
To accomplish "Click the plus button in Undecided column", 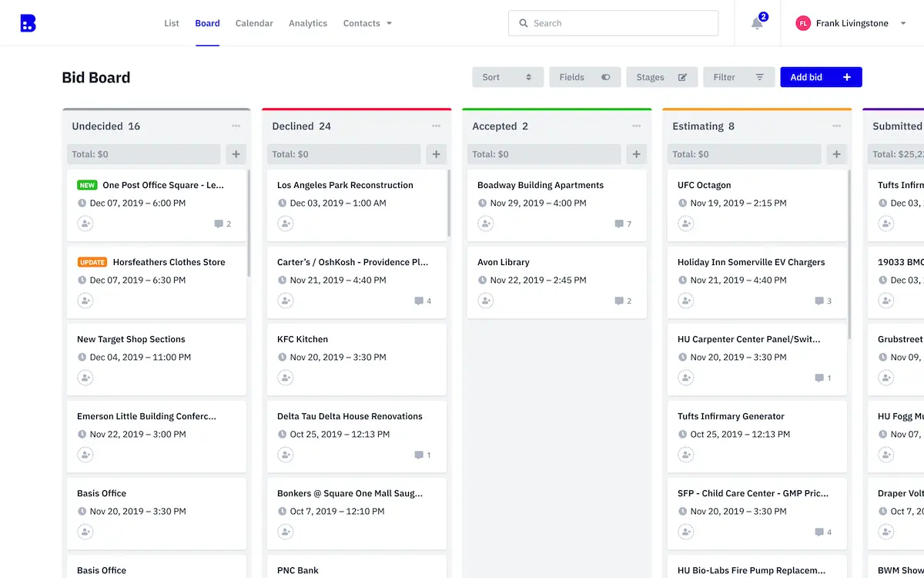I will pos(236,154).
